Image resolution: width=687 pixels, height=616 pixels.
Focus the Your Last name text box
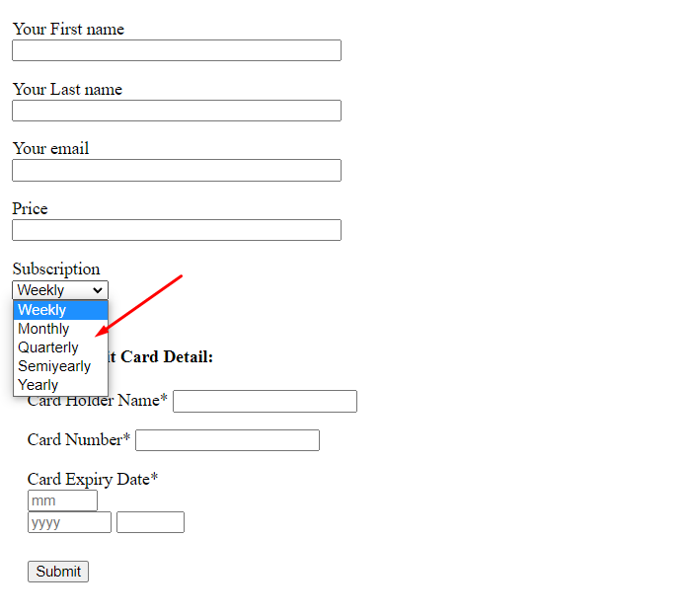(177, 111)
